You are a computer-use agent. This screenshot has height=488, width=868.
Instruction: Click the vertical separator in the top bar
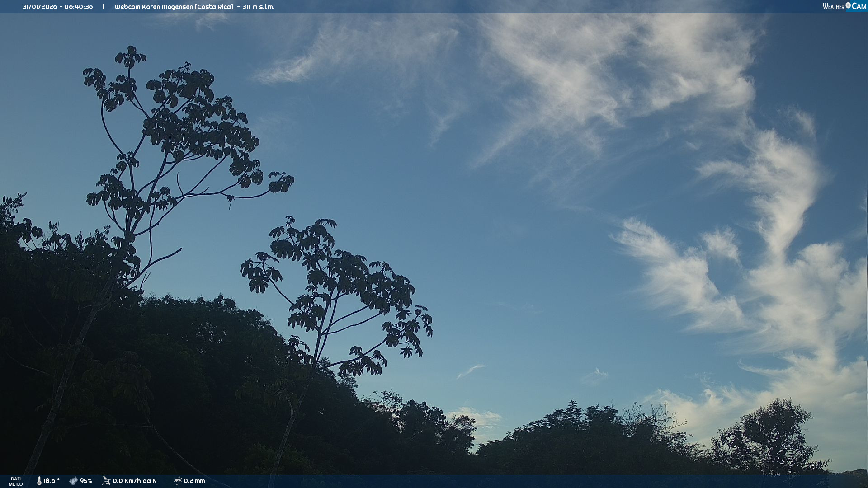coord(103,7)
